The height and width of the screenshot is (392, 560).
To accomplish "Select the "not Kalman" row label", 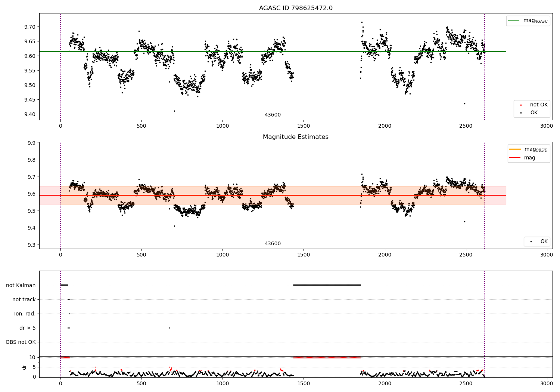I will pyautogui.click(x=21, y=285).
